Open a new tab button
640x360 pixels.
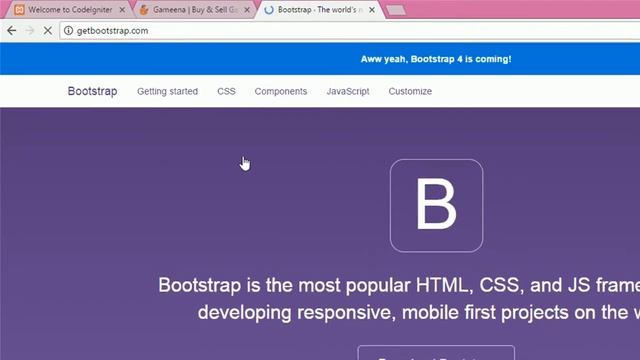(x=396, y=10)
